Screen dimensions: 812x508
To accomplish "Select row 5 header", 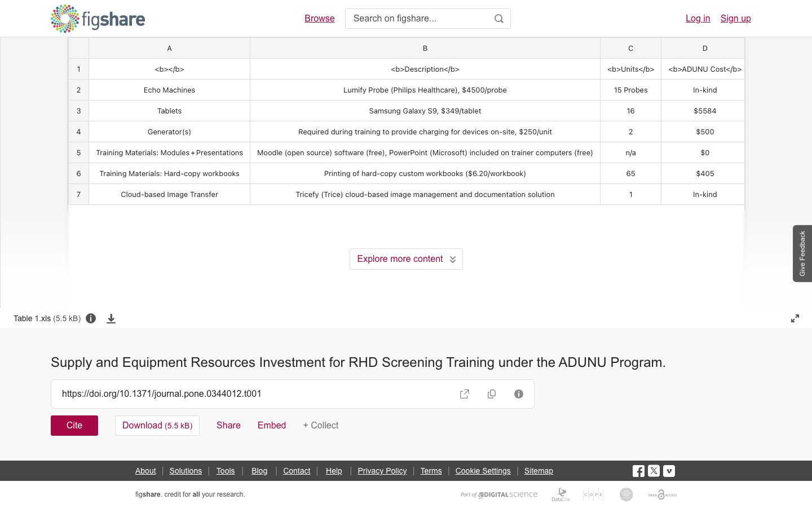I will coord(78,153).
